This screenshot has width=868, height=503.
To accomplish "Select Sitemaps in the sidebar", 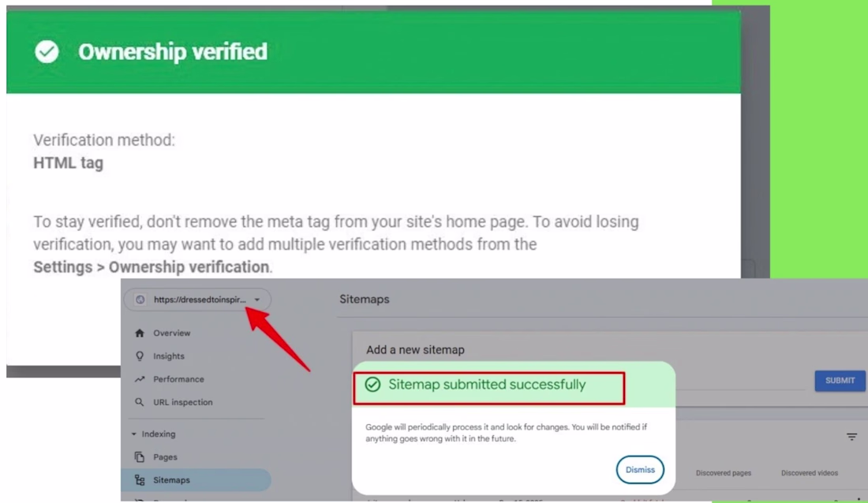I will click(x=196, y=480).
